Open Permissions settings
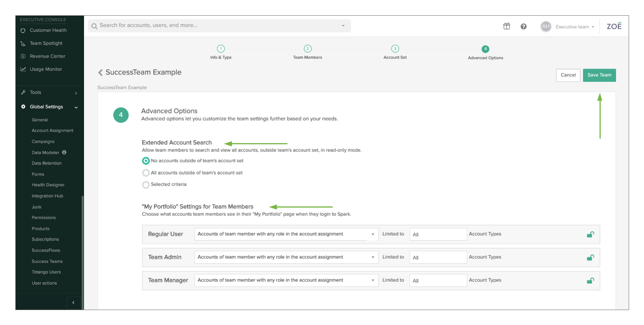Screen dimensions: 644x325 pos(44,218)
